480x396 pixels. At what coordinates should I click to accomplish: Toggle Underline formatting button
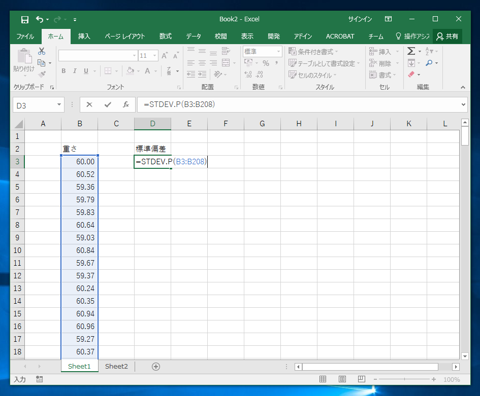tap(86, 71)
